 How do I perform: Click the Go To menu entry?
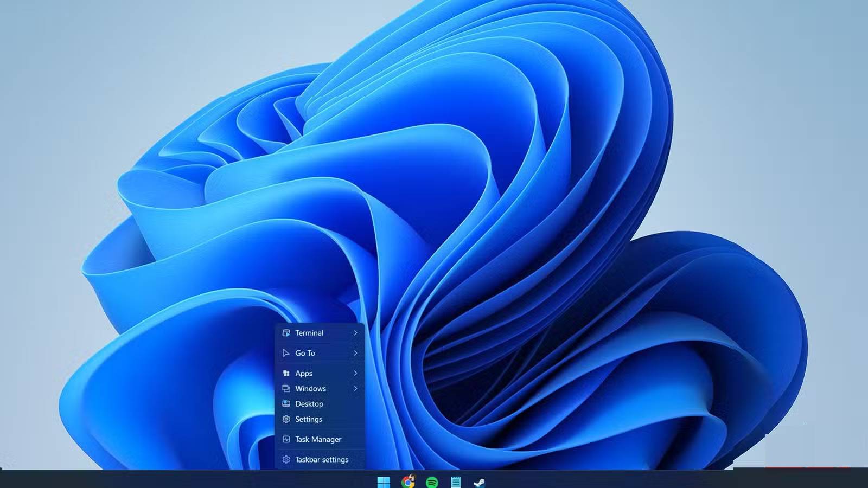click(x=305, y=353)
